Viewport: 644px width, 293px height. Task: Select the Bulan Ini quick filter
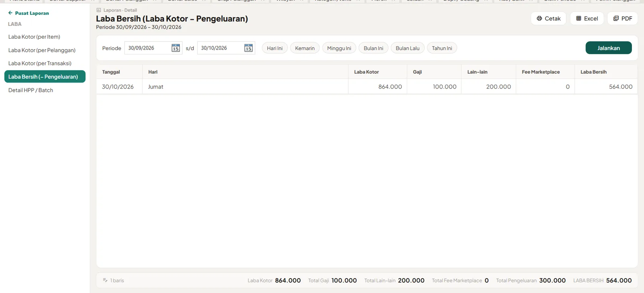coord(374,48)
